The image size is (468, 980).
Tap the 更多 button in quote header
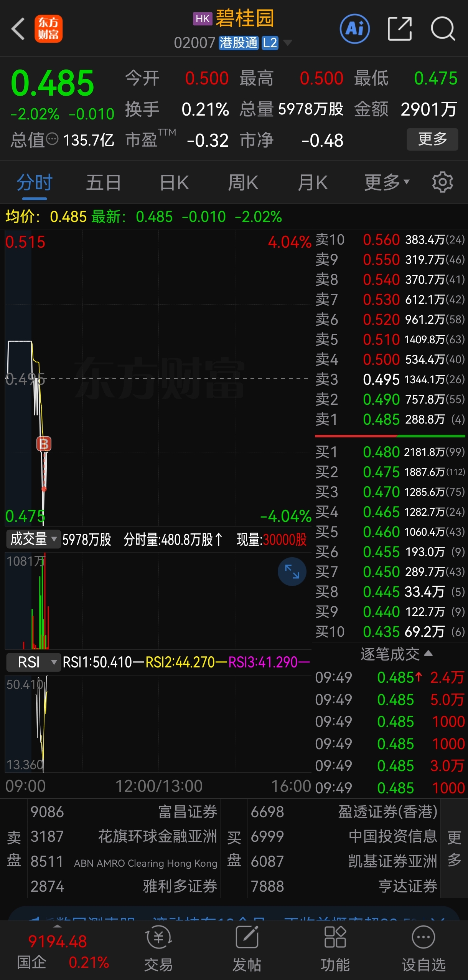tap(432, 139)
